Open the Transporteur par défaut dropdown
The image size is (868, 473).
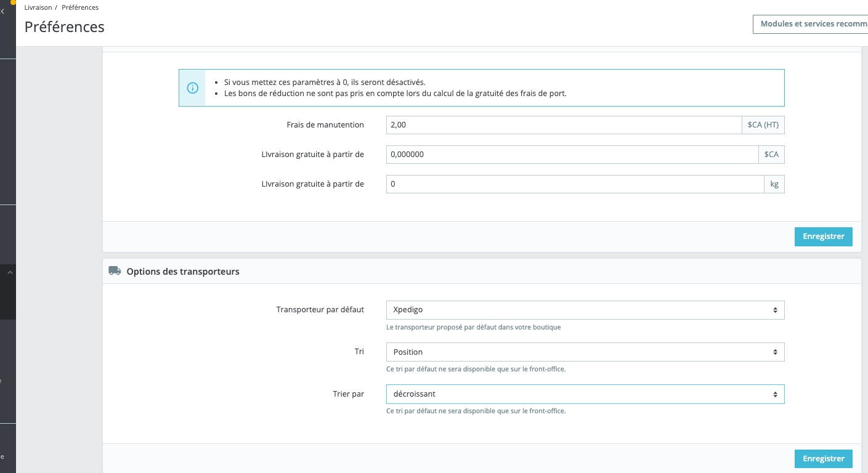585,310
